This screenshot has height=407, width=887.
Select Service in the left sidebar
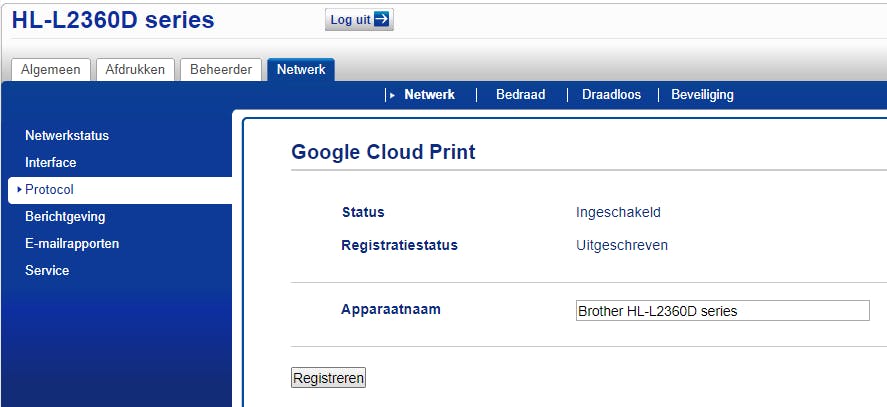coord(47,271)
